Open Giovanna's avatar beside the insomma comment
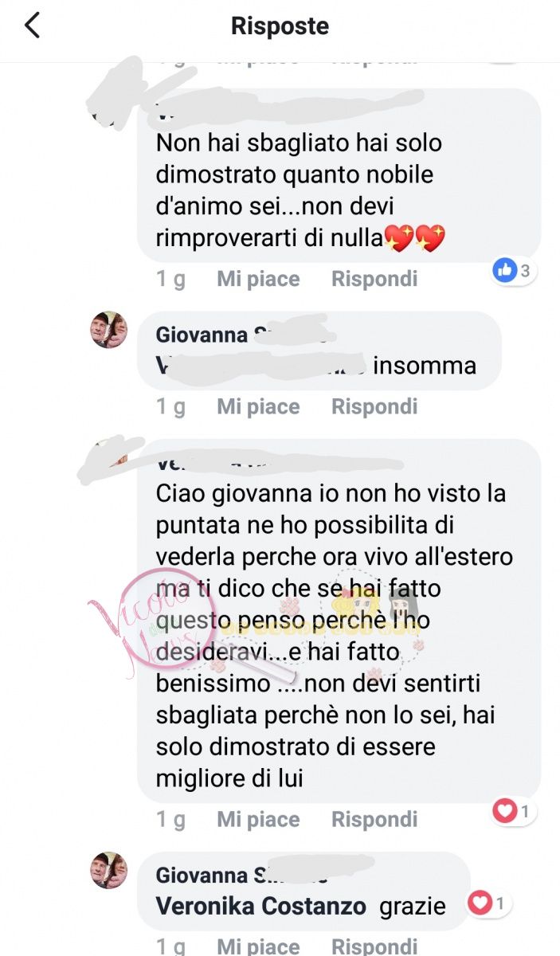This screenshot has height=956, width=560. point(109,330)
